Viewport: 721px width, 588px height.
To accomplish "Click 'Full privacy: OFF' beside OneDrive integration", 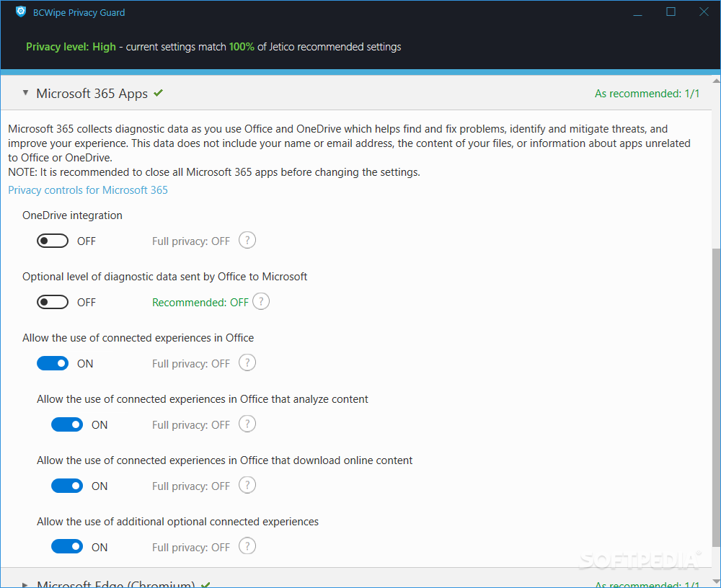I will (x=191, y=241).
